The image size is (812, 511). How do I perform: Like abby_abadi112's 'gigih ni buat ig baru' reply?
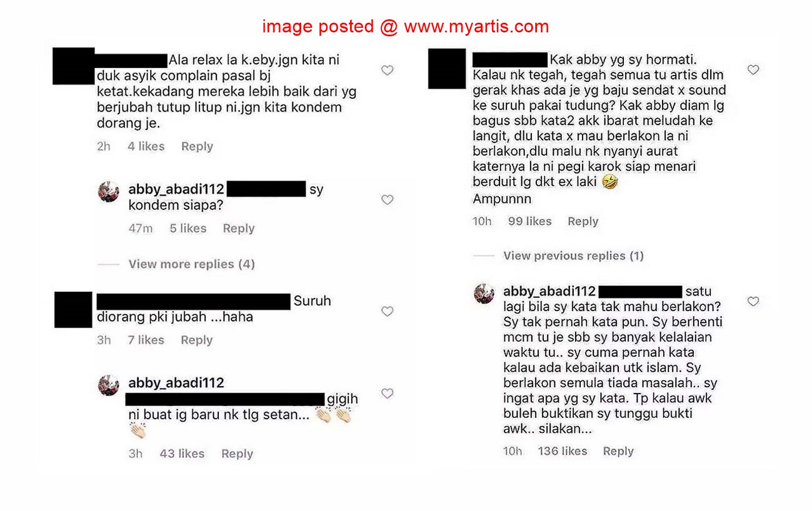(x=387, y=393)
